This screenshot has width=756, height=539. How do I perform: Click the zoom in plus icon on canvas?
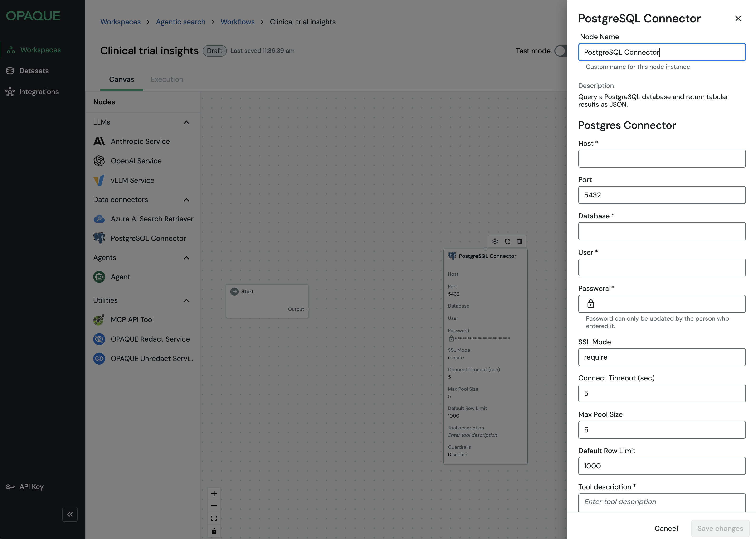click(x=214, y=494)
